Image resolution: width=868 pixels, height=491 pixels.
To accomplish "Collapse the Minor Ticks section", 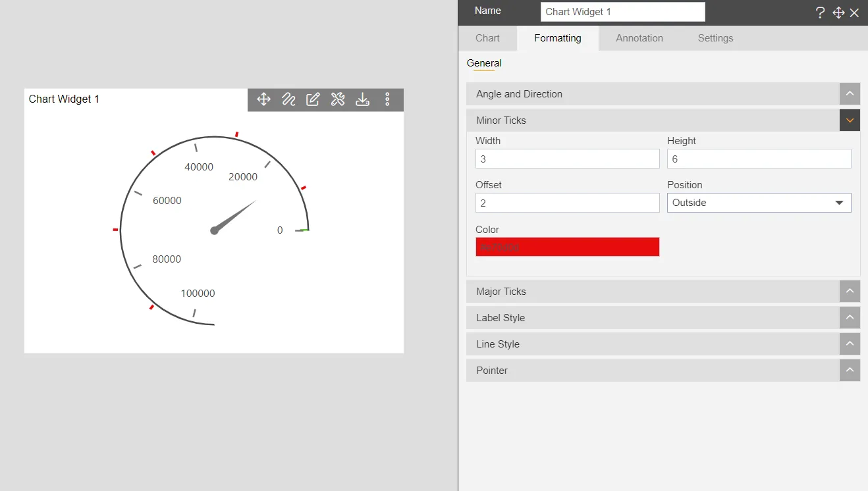I will (850, 120).
